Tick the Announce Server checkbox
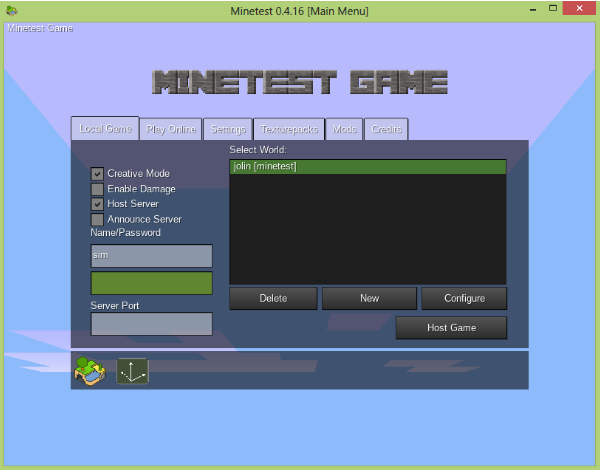600x470 pixels. pos(97,219)
